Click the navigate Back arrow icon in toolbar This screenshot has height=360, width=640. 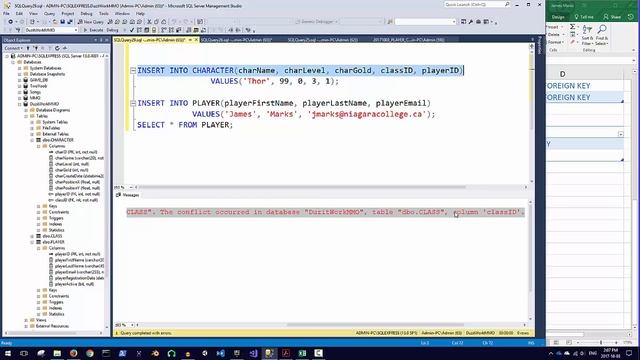pyautogui.click(x=10, y=22)
